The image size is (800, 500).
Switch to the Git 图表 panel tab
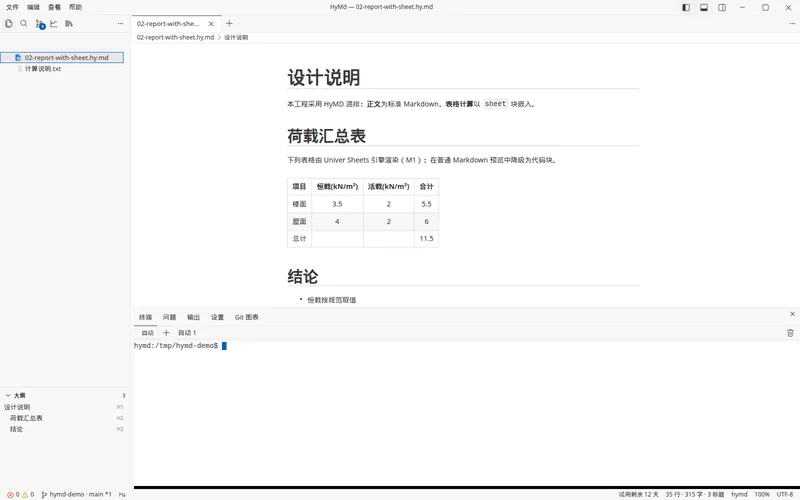click(x=246, y=317)
